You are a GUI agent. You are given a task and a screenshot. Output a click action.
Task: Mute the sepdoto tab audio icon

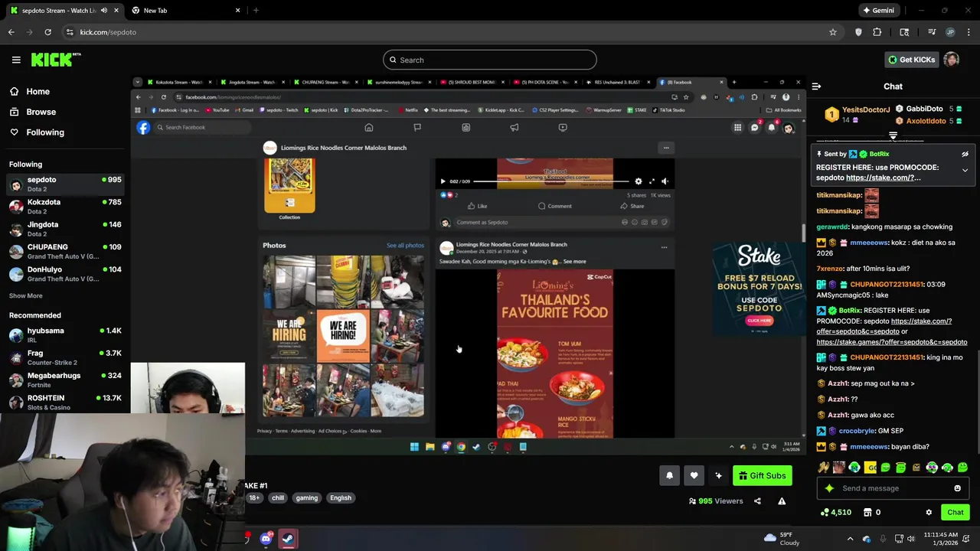pyautogui.click(x=103, y=11)
